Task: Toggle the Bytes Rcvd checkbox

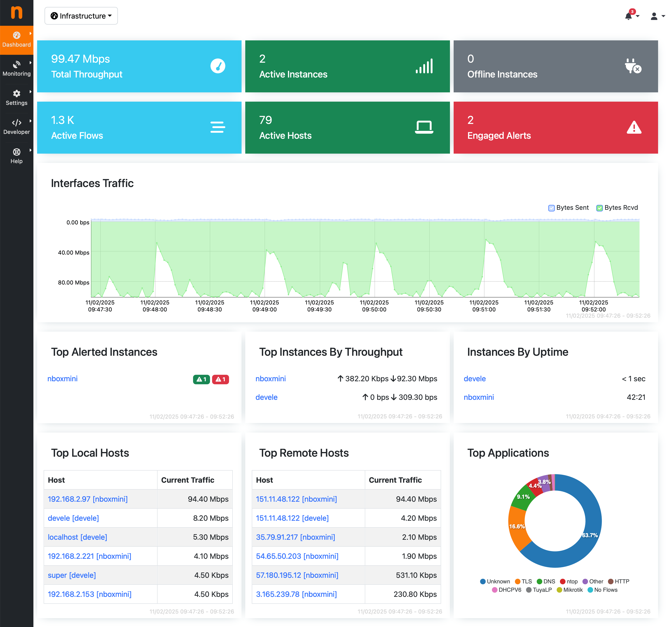Action: tap(599, 208)
